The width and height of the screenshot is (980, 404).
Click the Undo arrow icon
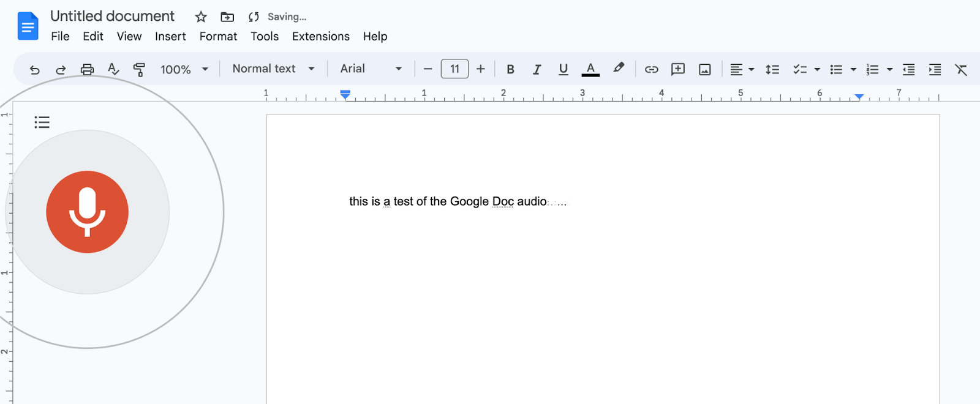[35, 70]
